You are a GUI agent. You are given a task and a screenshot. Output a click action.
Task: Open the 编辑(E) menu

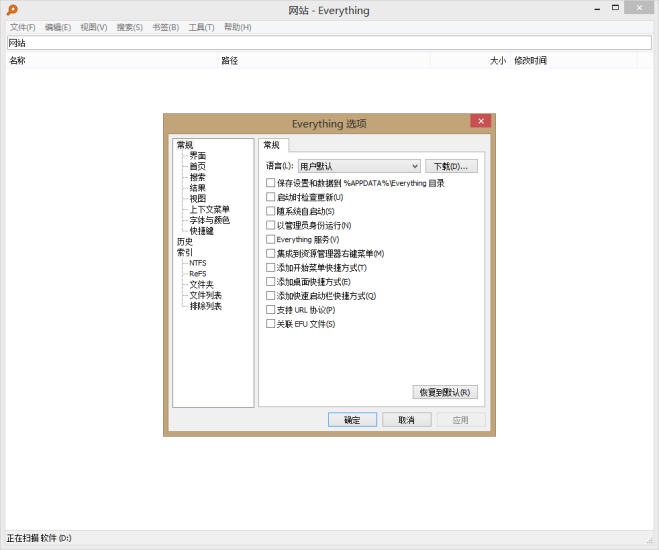(58, 27)
